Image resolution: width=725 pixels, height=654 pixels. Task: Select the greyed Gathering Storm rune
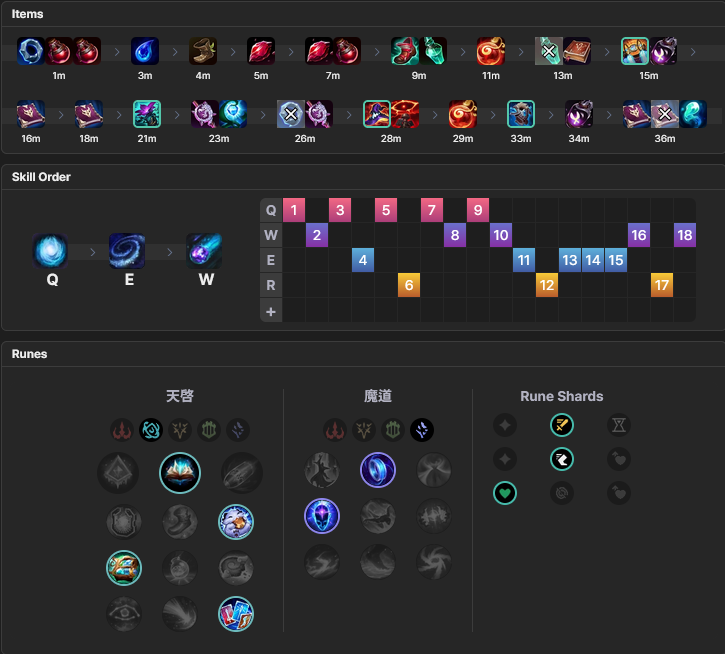click(x=434, y=562)
